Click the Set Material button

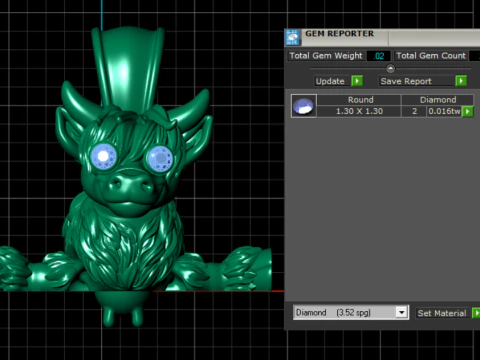click(x=442, y=313)
